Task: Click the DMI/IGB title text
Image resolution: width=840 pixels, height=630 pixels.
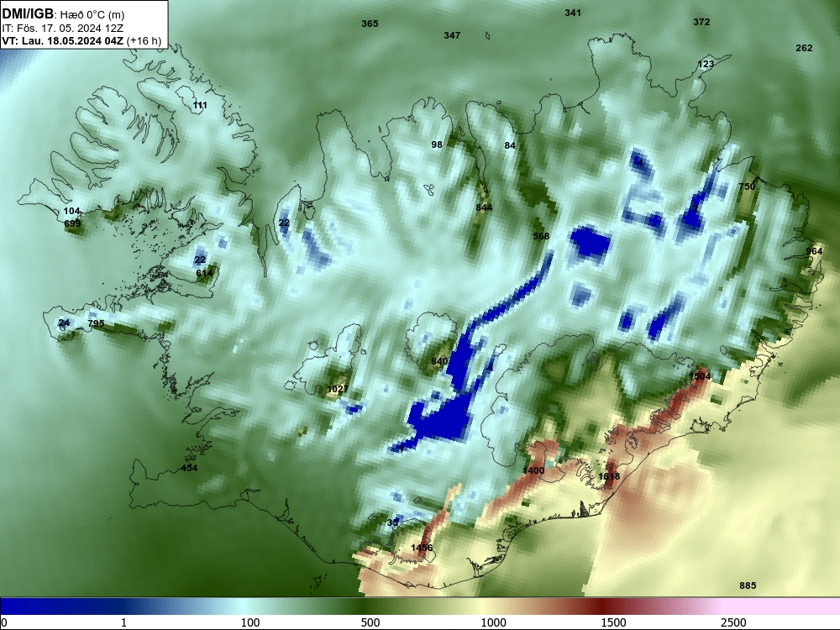Action: pos(28,14)
